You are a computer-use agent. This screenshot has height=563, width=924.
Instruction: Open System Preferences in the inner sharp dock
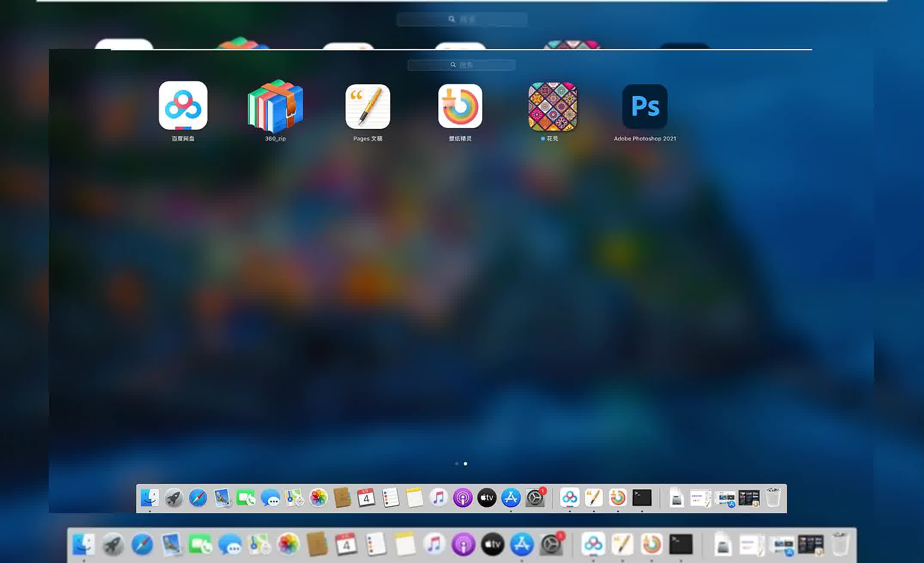pos(535,498)
